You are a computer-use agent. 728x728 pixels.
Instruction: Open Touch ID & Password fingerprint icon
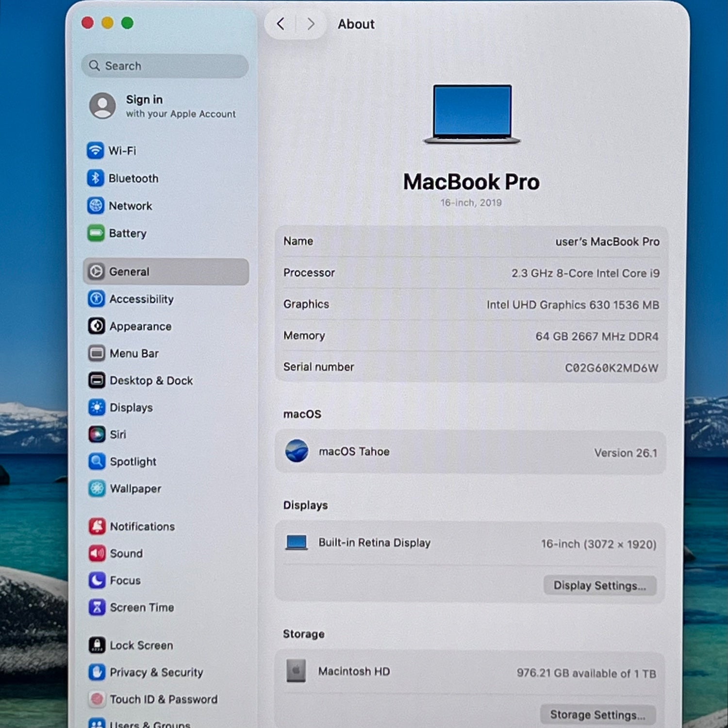point(97,699)
